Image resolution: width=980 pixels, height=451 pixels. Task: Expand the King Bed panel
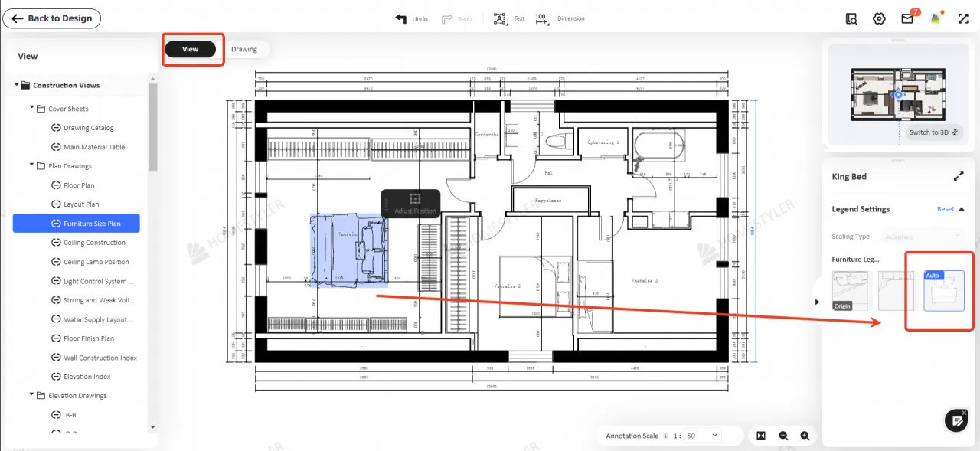coord(958,176)
